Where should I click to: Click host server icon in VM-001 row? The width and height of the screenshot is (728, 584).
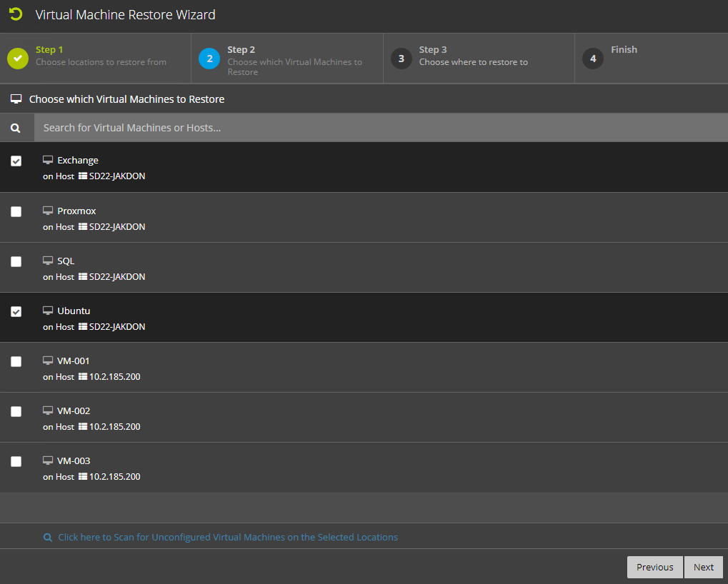[83, 377]
